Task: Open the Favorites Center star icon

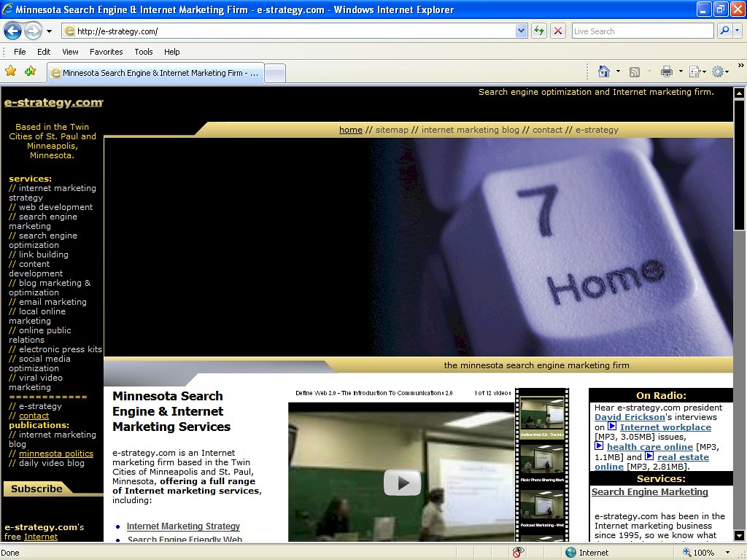Action: point(10,71)
